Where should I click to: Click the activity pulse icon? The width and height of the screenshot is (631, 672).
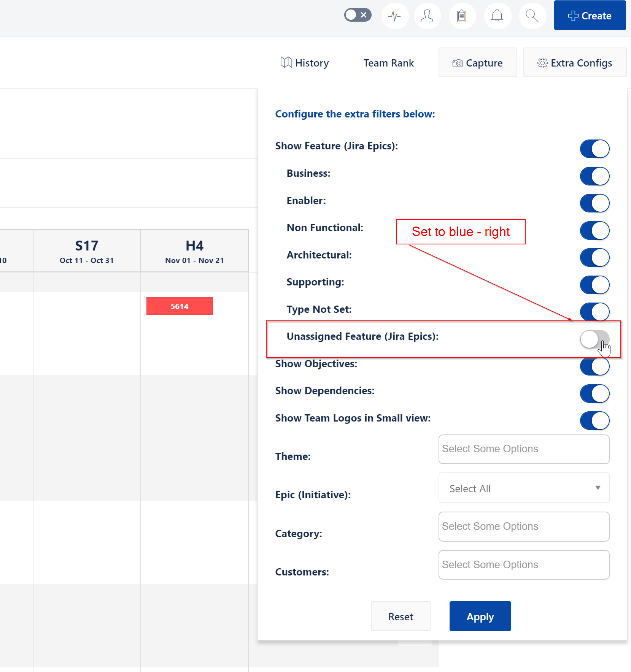pyautogui.click(x=395, y=16)
